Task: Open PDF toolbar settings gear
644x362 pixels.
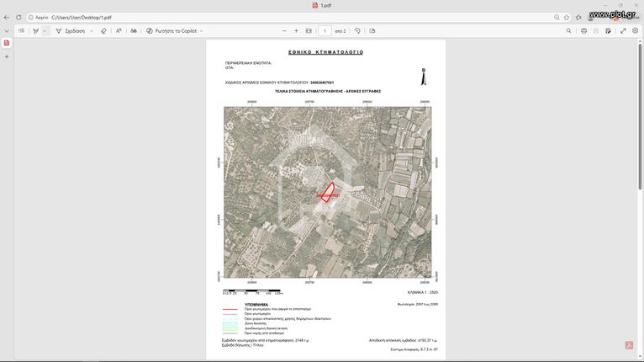Action: pyautogui.click(x=635, y=31)
